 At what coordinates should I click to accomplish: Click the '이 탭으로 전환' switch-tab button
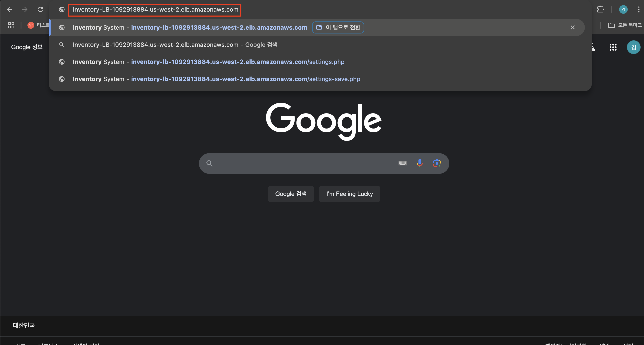(x=338, y=27)
